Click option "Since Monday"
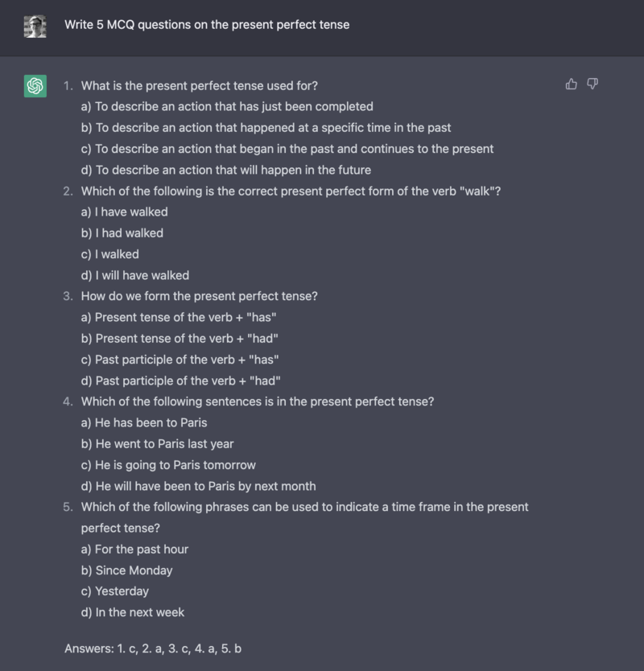644x671 pixels. [x=126, y=570]
